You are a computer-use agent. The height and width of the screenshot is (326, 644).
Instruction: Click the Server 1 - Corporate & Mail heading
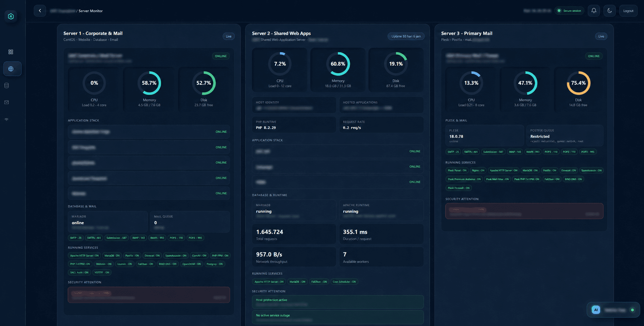93,33
